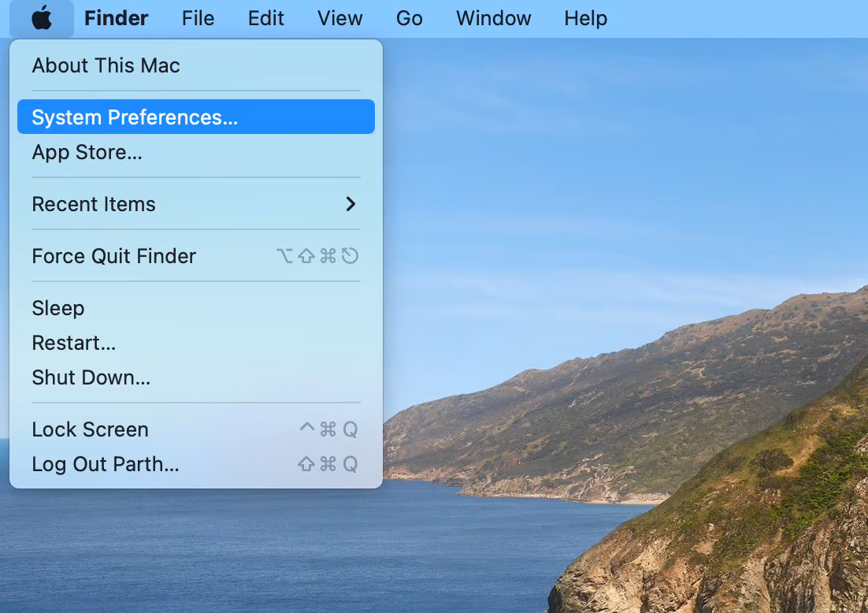Click the Recent Items chevron arrow
The image size is (868, 613).
pyautogui.click(x=351, y=204)
